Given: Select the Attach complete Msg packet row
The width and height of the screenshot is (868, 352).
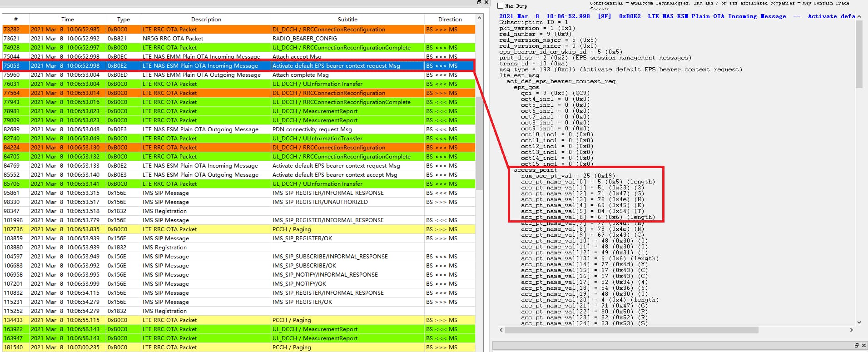Looking at the screenshot, I should pos(300,75).
